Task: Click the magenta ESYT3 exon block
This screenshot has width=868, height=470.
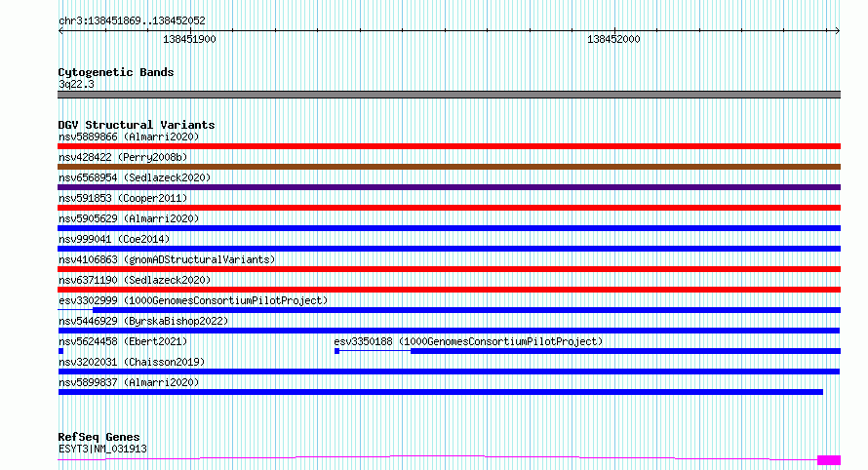Action: pyautogui.click(x=829, y=460)
